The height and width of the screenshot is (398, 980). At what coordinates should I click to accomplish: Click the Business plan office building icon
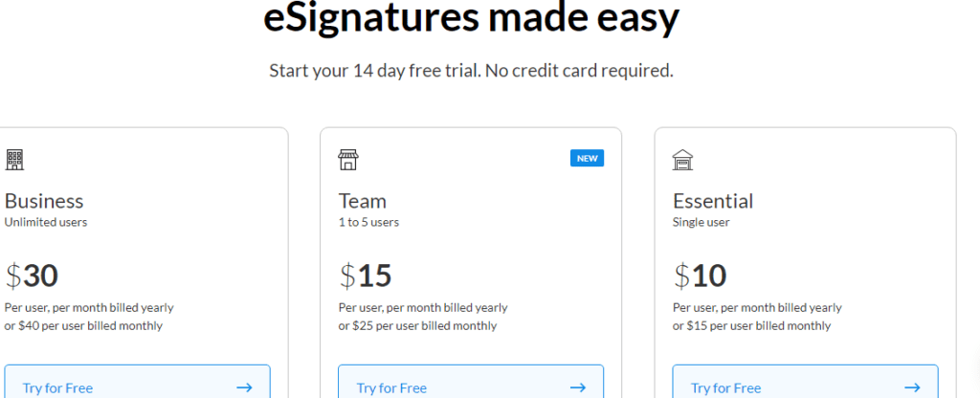click(x=14, y=160)
